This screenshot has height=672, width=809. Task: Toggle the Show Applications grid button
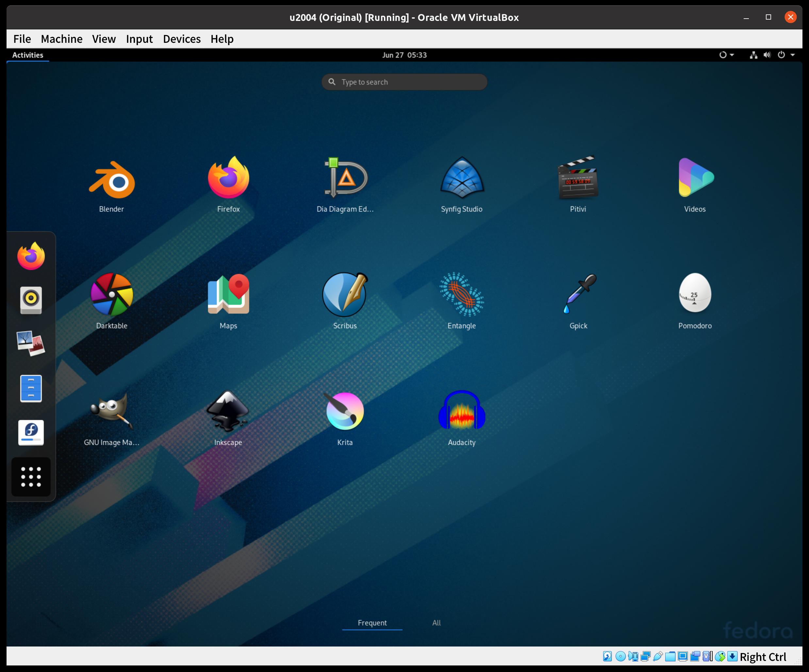click(x=31, y=477)
